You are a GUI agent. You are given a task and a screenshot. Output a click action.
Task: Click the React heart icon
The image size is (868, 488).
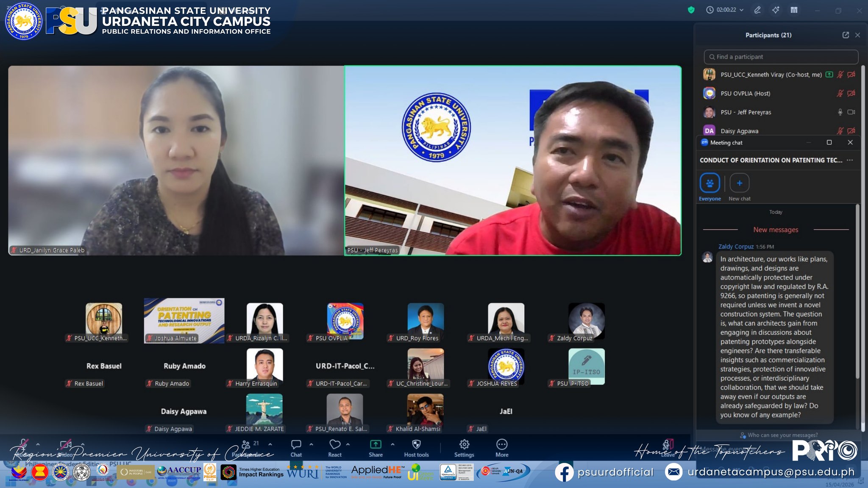(x=335, y=444)
